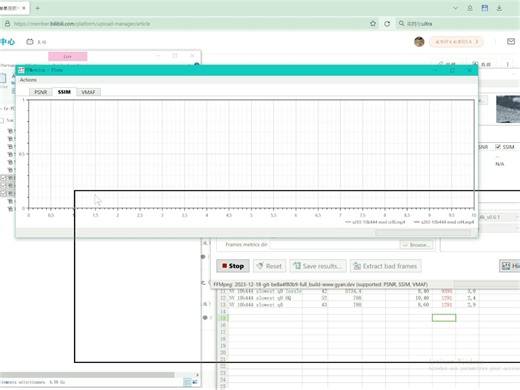The image size is (520, 390).
Task: Click the bilibili TV logo icon
Action: click(30, 42)
